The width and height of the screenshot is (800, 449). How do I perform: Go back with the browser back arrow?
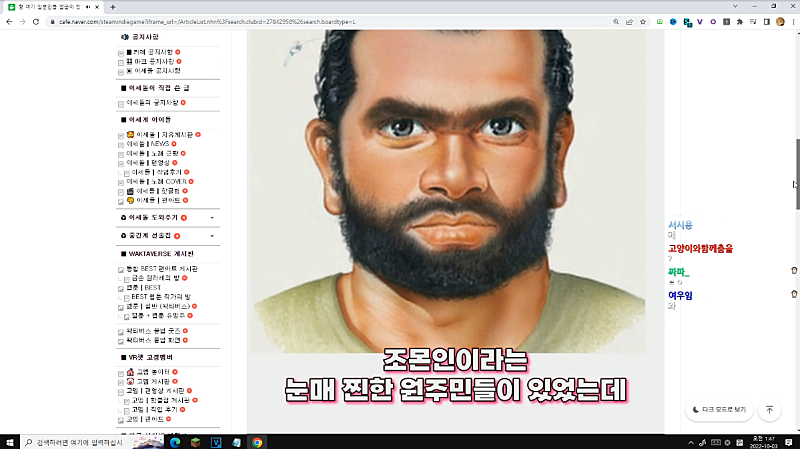(9, 22)
